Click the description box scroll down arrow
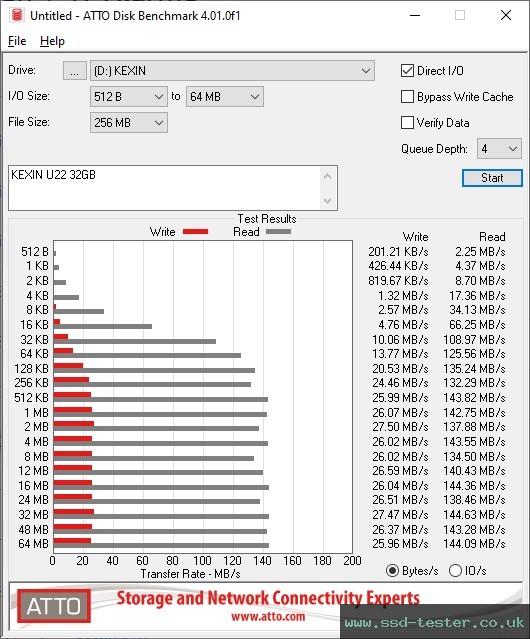Viewport: 530px width, 639px height. pos(328,201)
